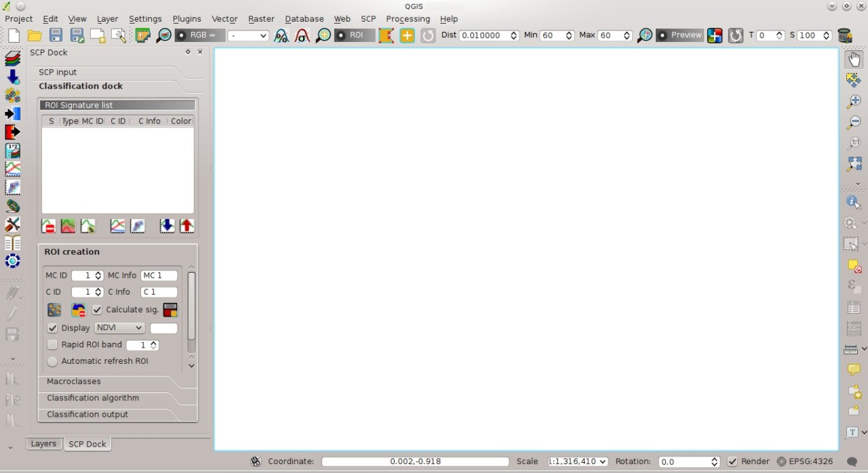This screenshot has height=473, width=868.
Task: Open a project using the folder icon
Action: click(35, 35)
